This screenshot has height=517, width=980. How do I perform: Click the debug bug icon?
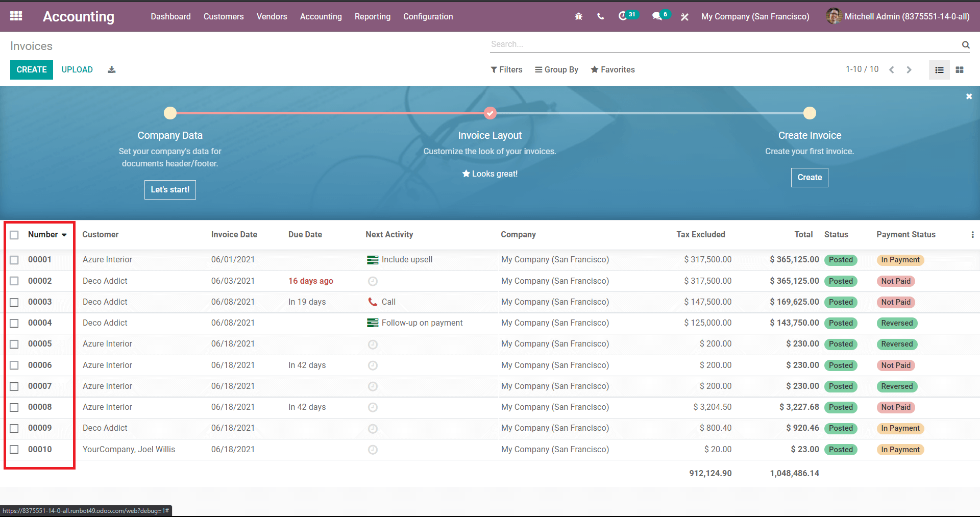point(578,16)
